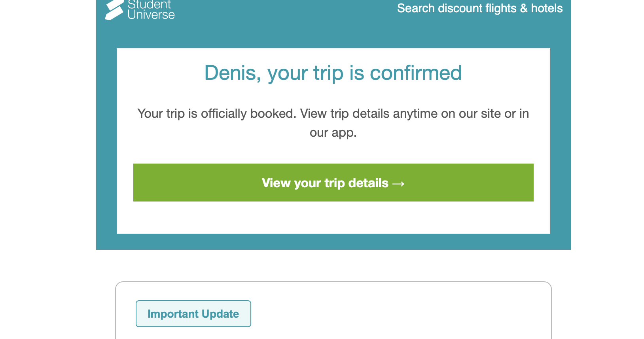Click the Student Universe wordmark text
The image size is (644, 339).
tap(151, 9)
